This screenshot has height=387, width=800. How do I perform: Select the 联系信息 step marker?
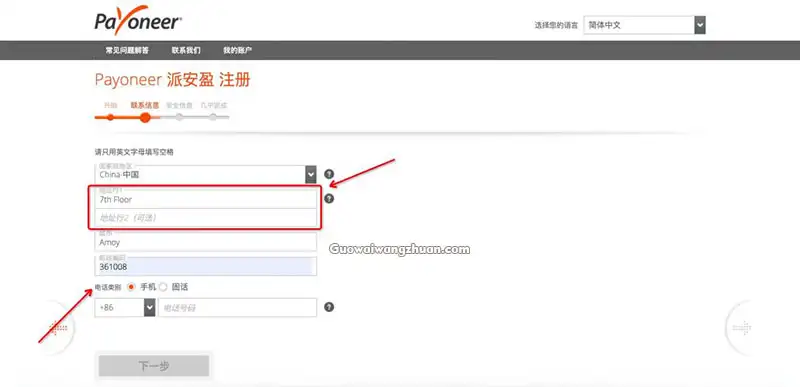click(145, 117)
